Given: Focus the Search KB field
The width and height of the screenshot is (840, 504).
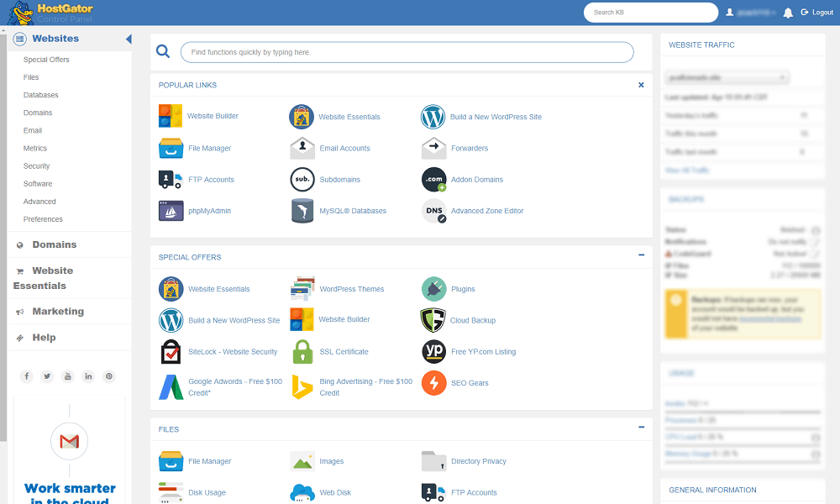Looking at the screenshot, I should (651, 13).
